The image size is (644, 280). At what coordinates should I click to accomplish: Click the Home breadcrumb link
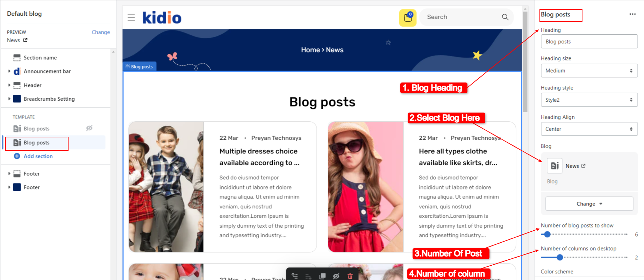[x=310, y=50]
